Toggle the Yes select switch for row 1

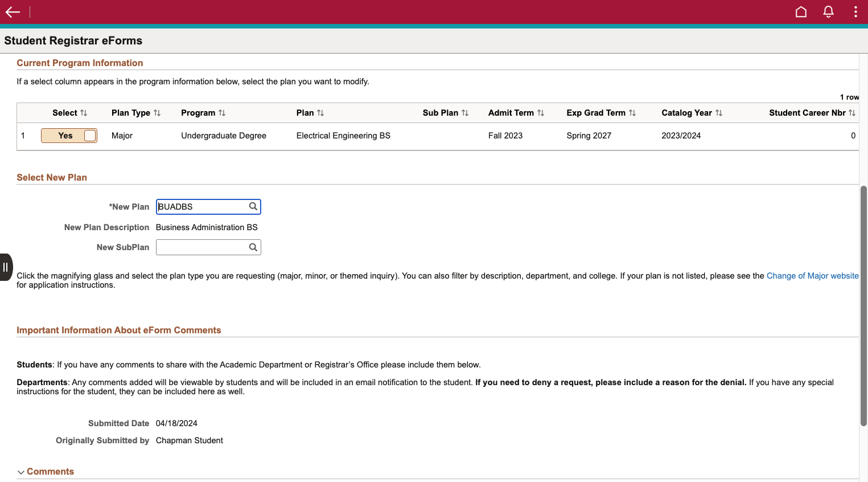(69, 136)
